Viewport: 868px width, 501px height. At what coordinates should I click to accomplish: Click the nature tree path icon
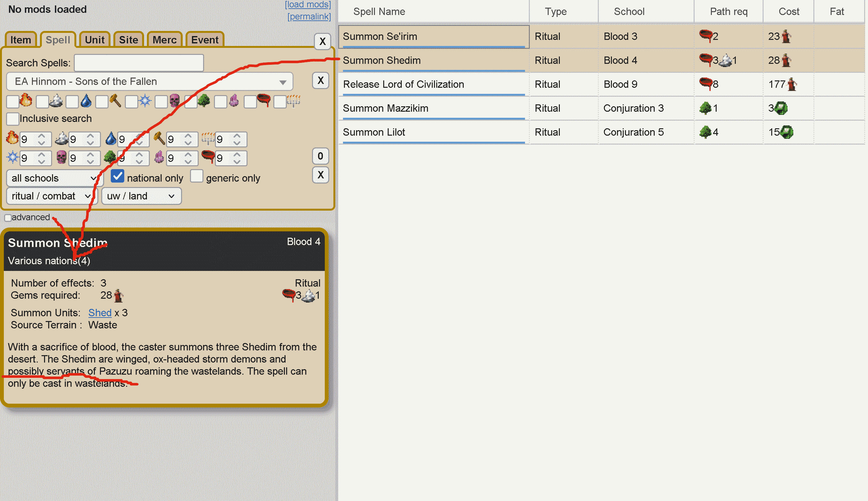204,101
